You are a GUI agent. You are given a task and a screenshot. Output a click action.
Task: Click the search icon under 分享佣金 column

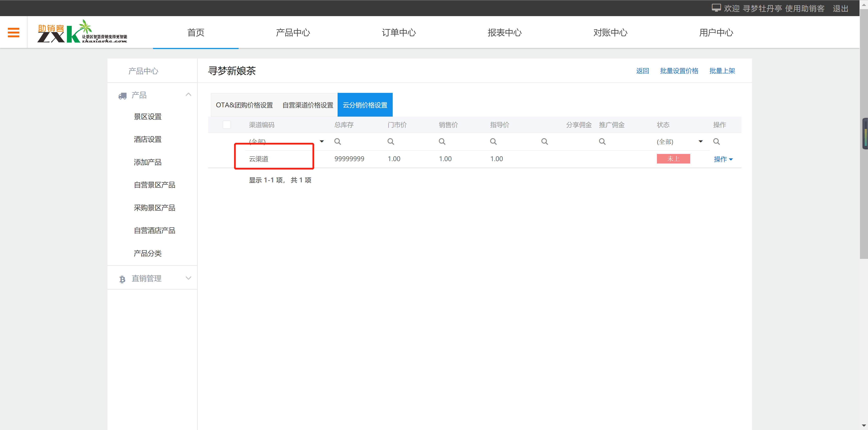pyautogui.click(x=544, y=142)
